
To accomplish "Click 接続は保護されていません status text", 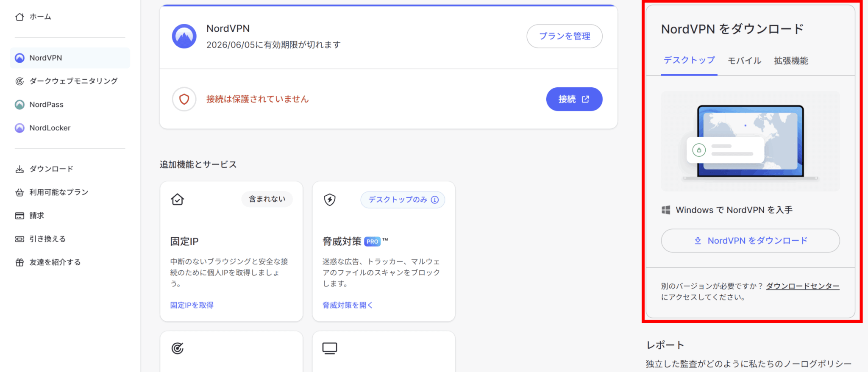I will click(x=258, y=99).
